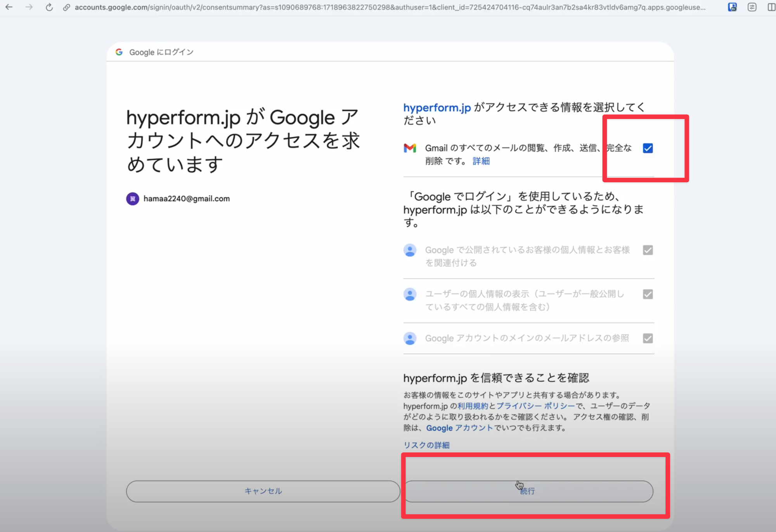Click the purple account avatar
This screenshot has height=532, width=776.
click(x=133, y=199)
